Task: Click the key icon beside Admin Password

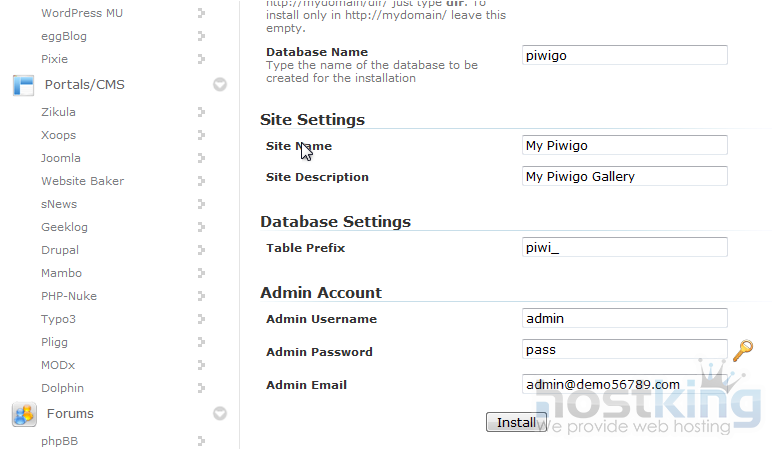Action: [x=742, y=351]
